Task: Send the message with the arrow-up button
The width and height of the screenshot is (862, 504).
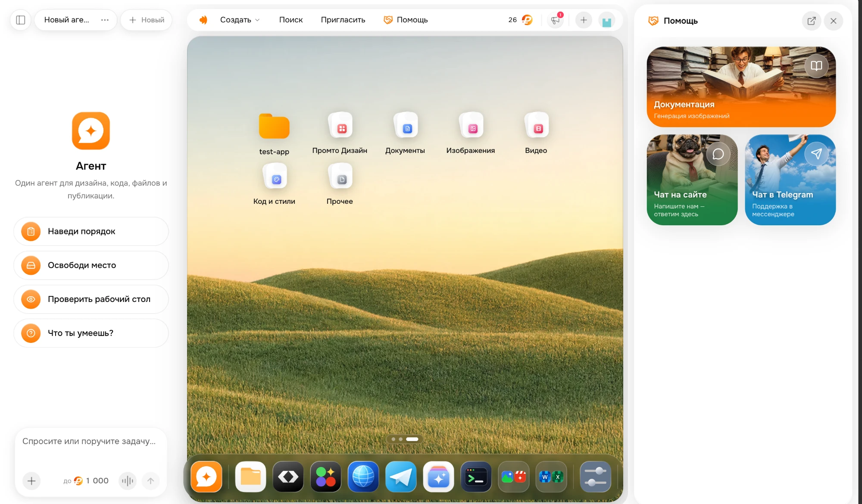Action: [150, 481]
